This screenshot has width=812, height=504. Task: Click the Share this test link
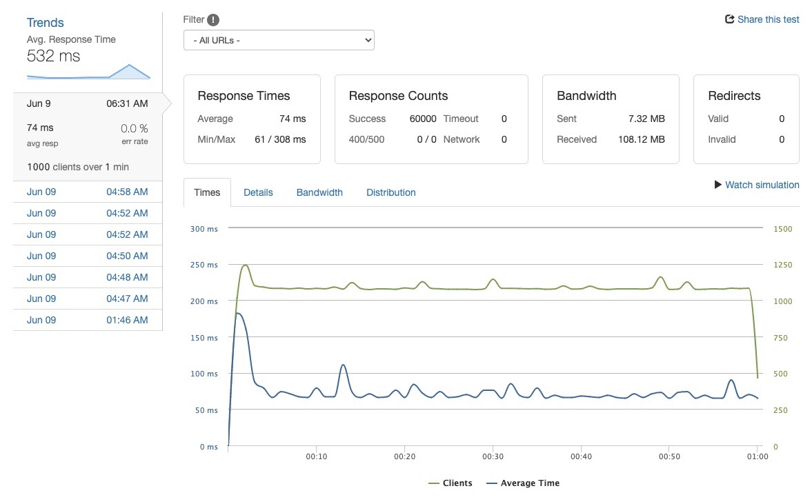(768, 19)
